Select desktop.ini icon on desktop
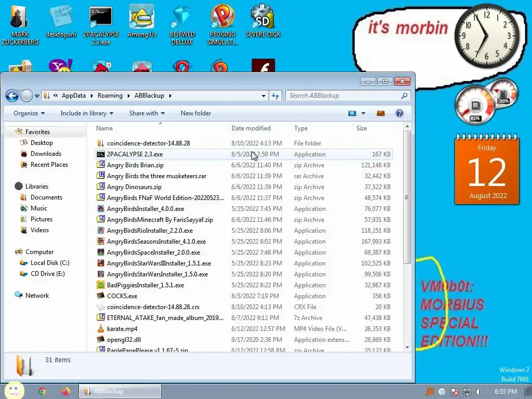Image resolution: width=532 pixels, height=399 pixels. point(61,22)
